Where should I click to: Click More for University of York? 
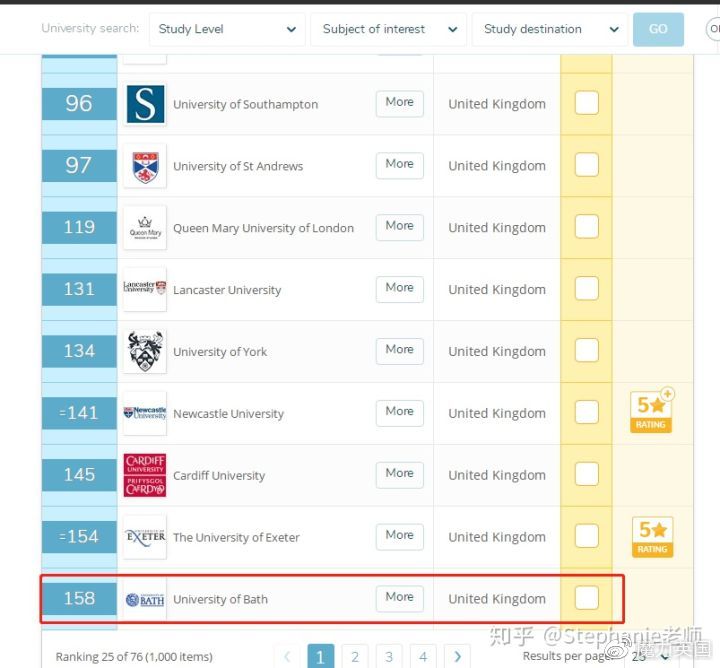coord(399,350)
